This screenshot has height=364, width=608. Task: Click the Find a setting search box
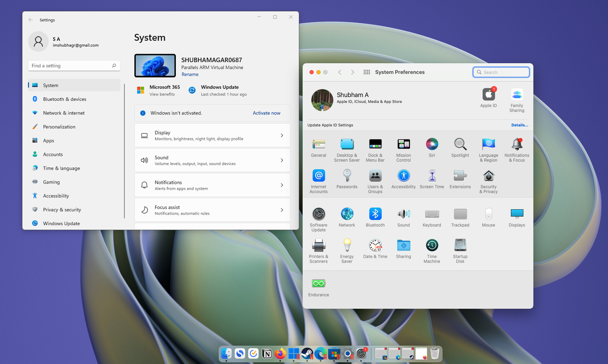coord(74,65)
